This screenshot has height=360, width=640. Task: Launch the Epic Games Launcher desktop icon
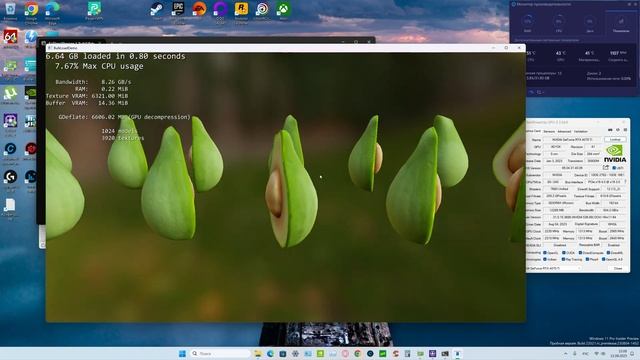point(178,10)
